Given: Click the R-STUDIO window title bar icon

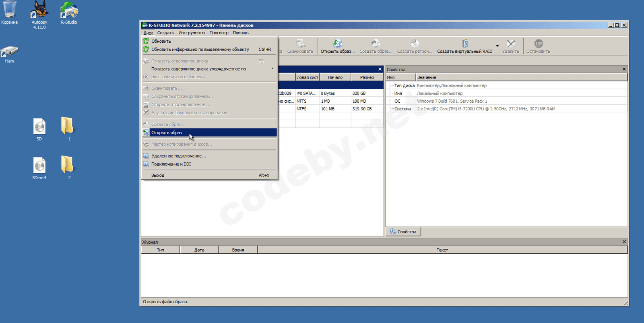Looking at the screenshot, I should [144, 25].
